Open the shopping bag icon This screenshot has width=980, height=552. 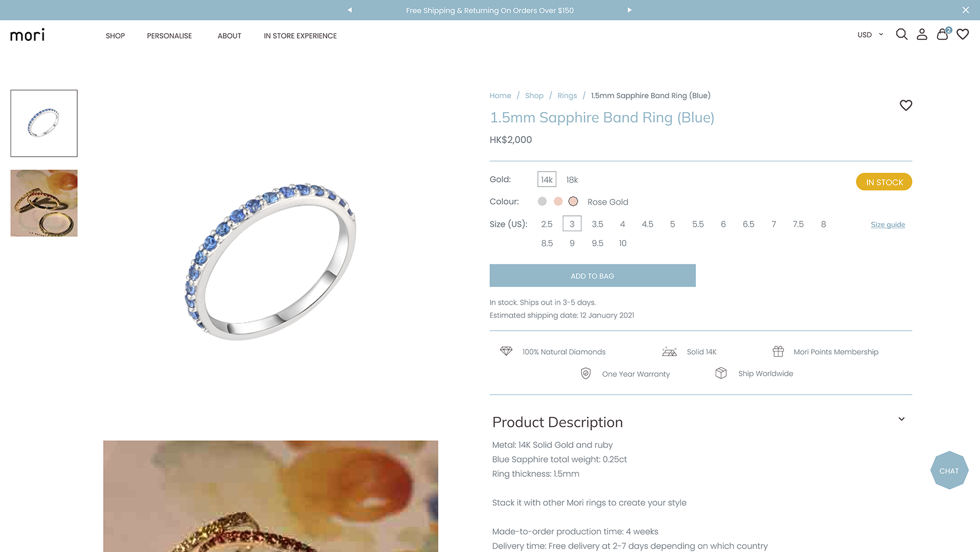click(943, 34)
